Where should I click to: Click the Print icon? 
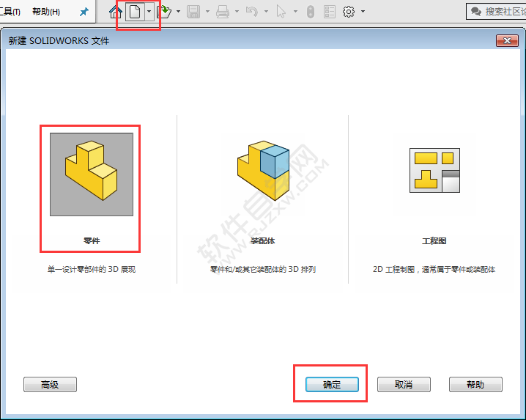(x=223, y=12)
